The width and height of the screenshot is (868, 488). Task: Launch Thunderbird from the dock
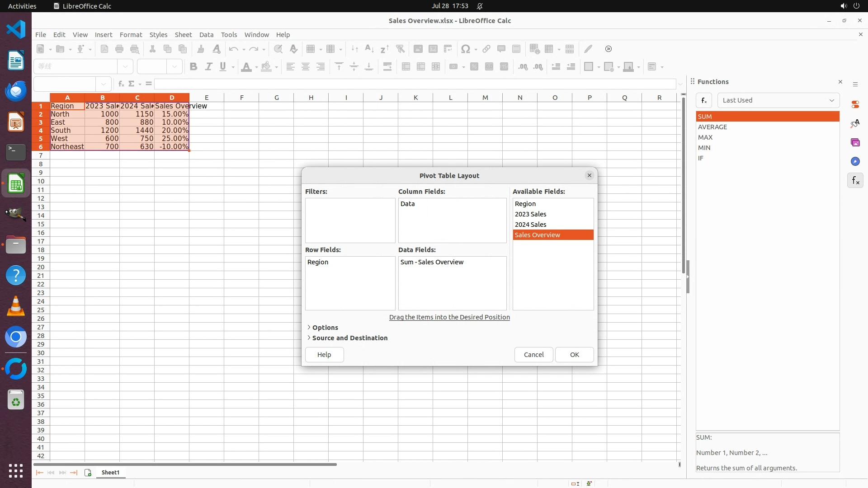click(16, 91)
